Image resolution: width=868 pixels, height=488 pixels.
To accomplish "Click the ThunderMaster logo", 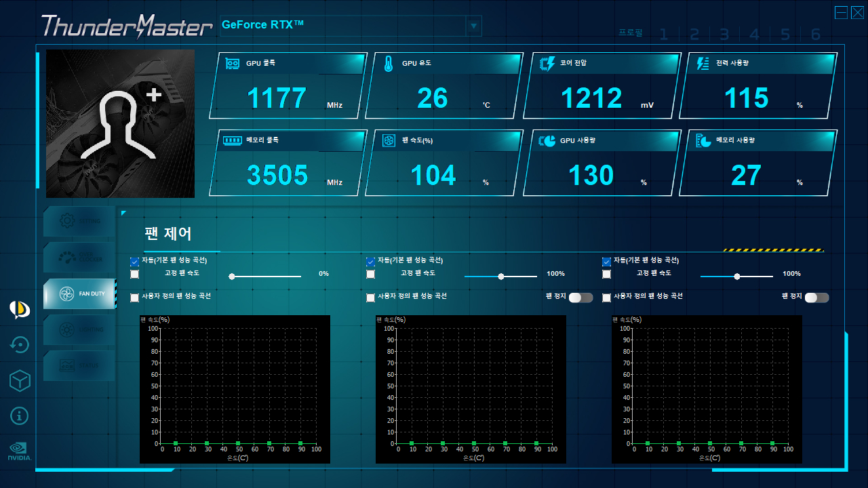I will (127, 26).
